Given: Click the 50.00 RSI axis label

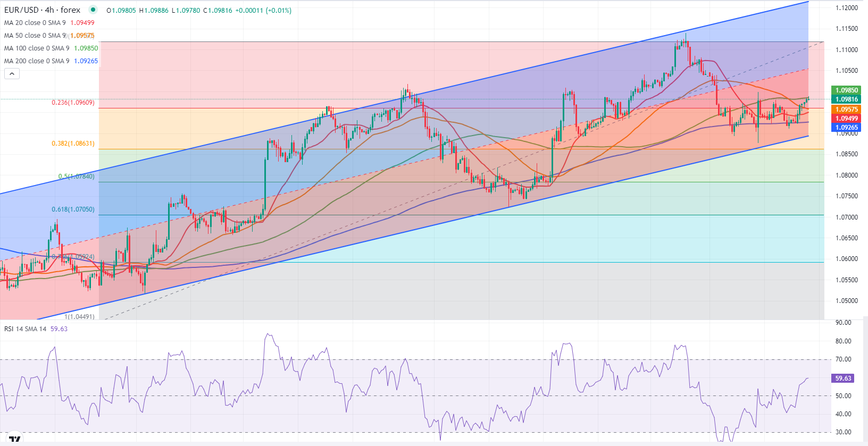Looking at the screenshot, I should point(843,396).
